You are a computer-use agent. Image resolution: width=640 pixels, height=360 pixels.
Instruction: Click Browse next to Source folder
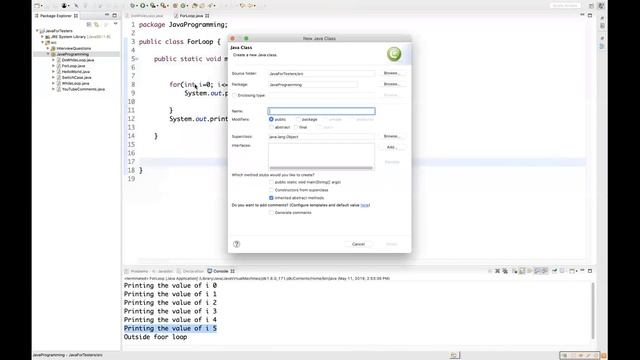[x=391, y=73]
